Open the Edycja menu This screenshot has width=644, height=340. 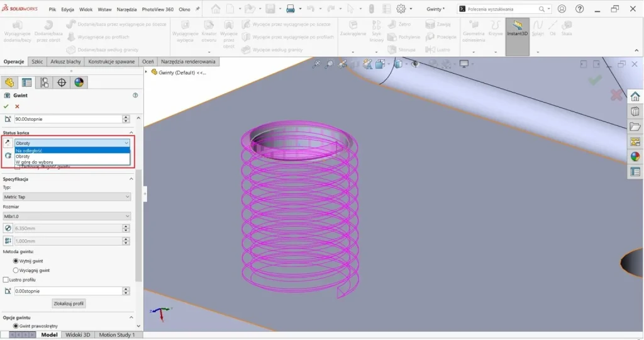coord(67,9)
